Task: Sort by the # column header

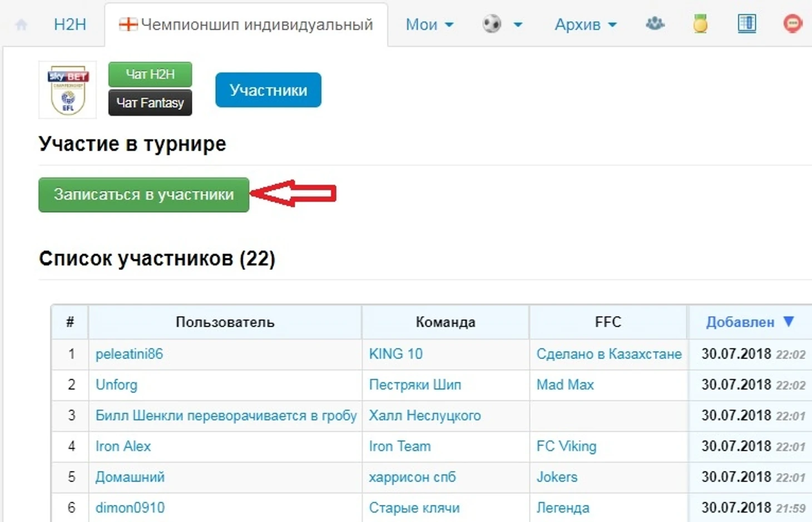Action: (70, 322)
